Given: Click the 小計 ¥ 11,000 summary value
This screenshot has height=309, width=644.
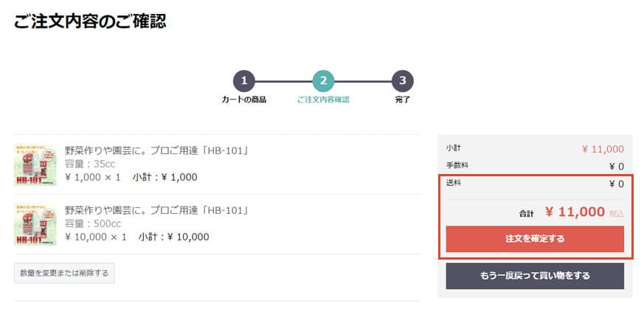Looking at the screenshot, I should click(x=603, y=149).
